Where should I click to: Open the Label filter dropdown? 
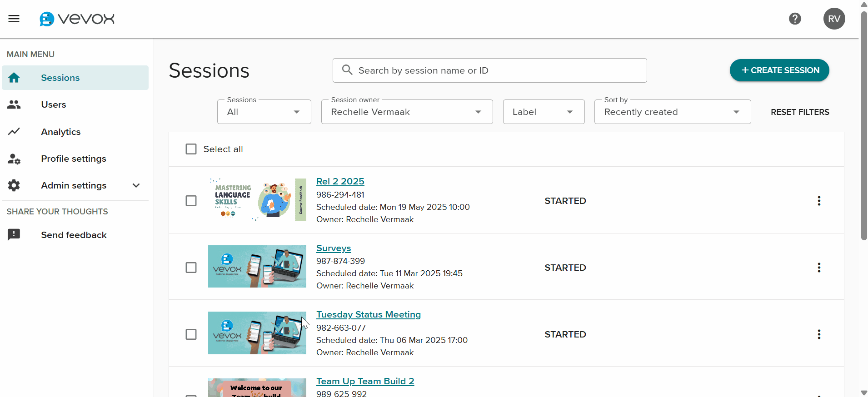click(x=544, y=112)
